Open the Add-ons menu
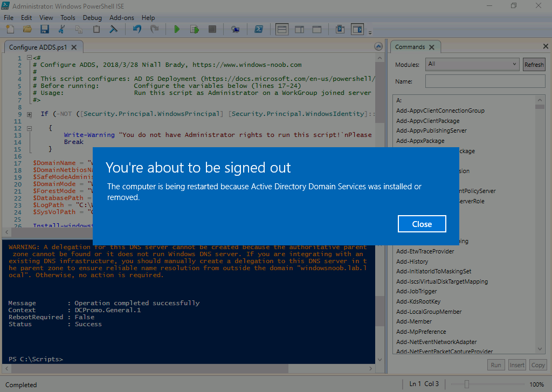Screen dimensions: 552x392 tap(121, 18)
